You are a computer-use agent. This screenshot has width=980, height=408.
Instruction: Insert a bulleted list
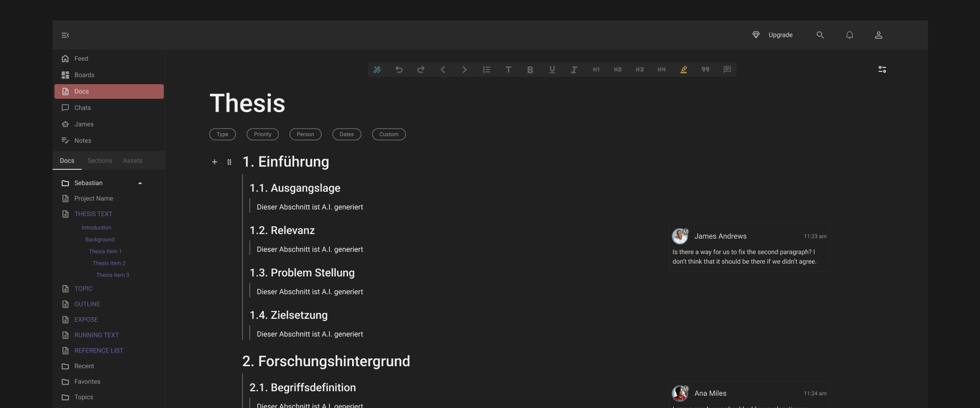pyautogui.click(x=486, y=69)
